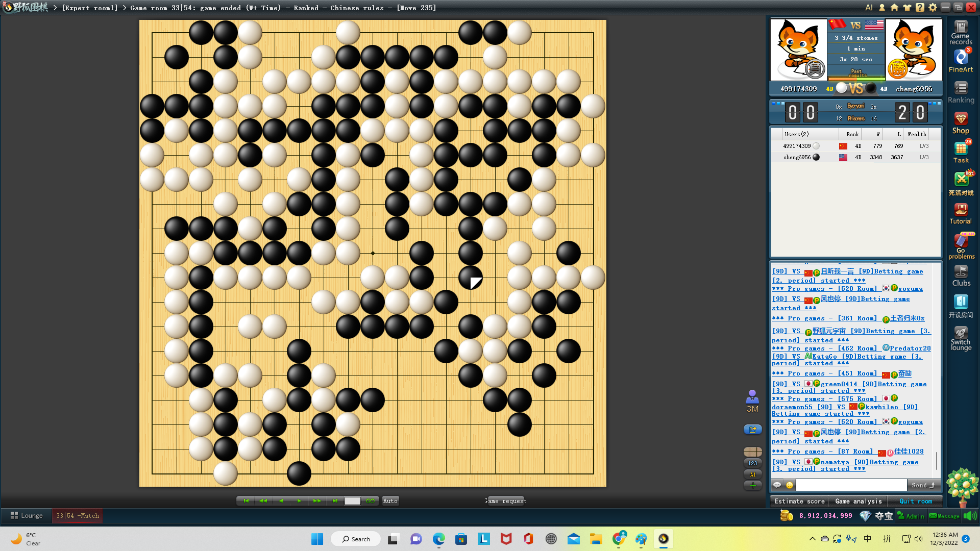
Task: Open 开设房间 to create a room
Action: tap(961, 307)
